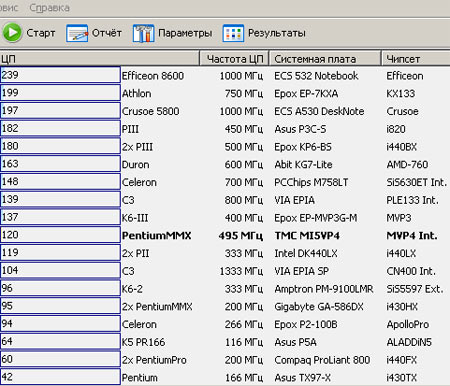The image size is (450, 386).
Task: Select the Efficeon 8600 row
Action: pyautogui.click(x=153, y=76)
